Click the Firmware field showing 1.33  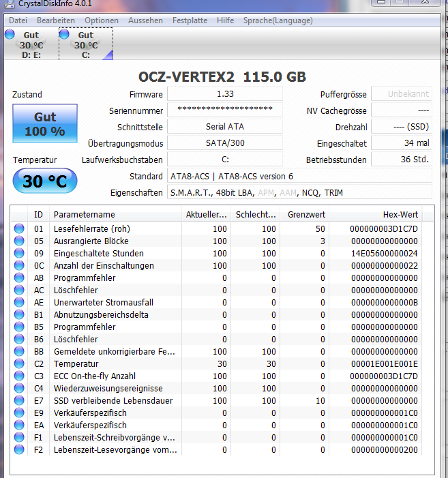point(225,94)
